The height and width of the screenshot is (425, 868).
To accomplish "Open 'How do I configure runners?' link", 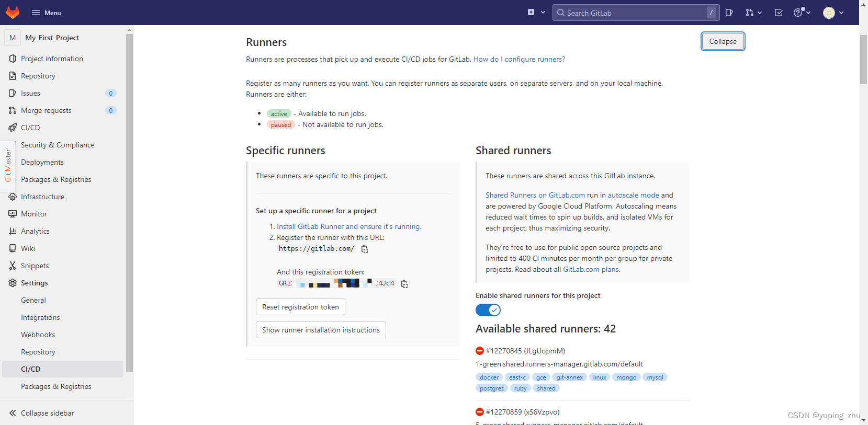I will point(519,59).
